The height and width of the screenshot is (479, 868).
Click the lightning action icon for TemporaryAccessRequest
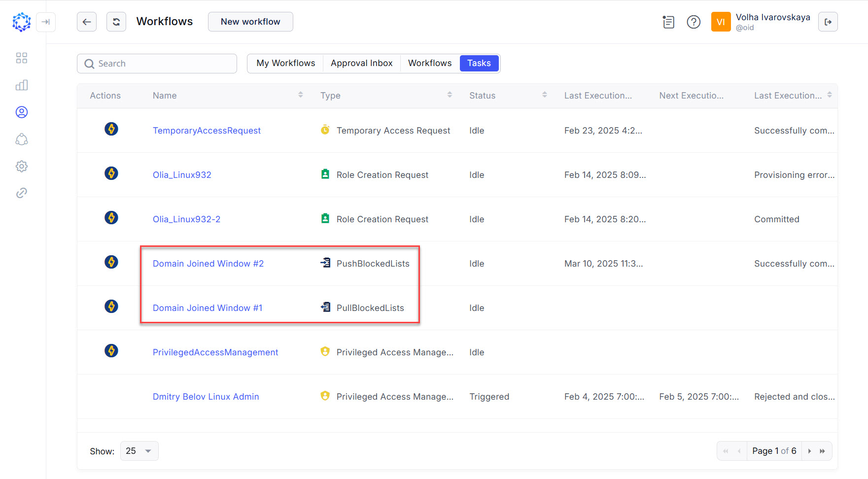pyautogui.click(x=111, y=129)
